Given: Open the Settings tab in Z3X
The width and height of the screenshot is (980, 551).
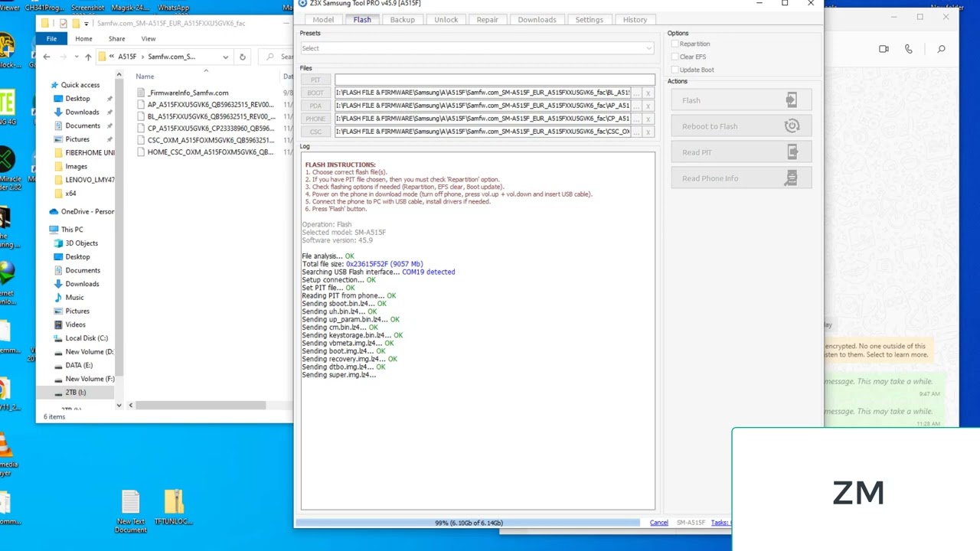Looking at the screenshot, I should click(x=590, y=20).
